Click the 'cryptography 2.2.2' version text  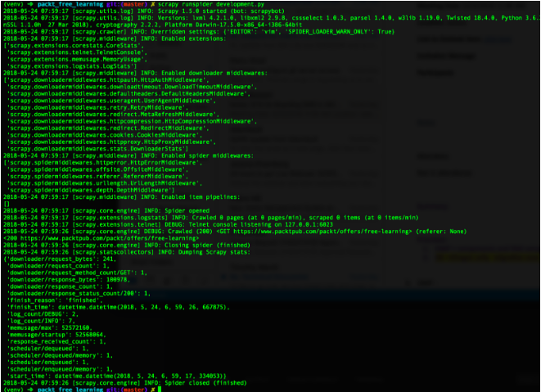pos(127,25)
